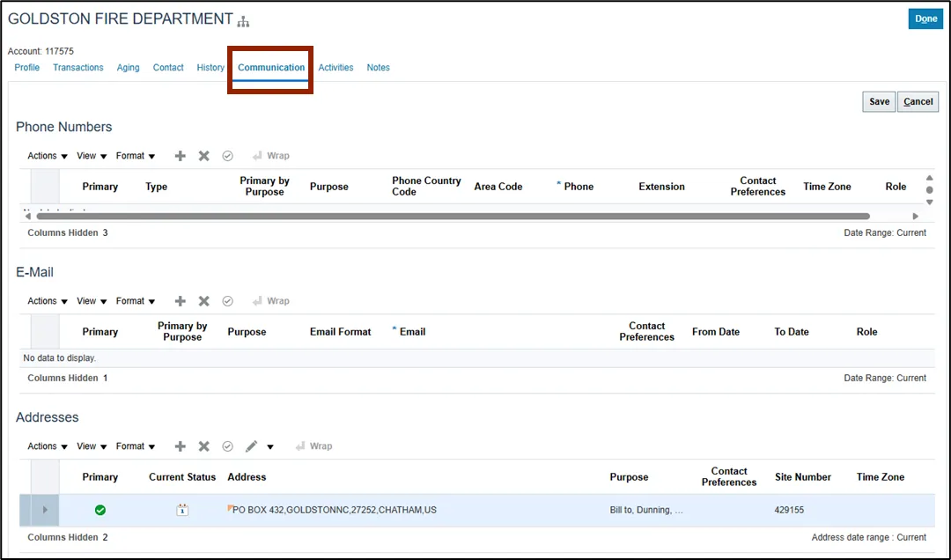Click the Done button

pos(925,18)
